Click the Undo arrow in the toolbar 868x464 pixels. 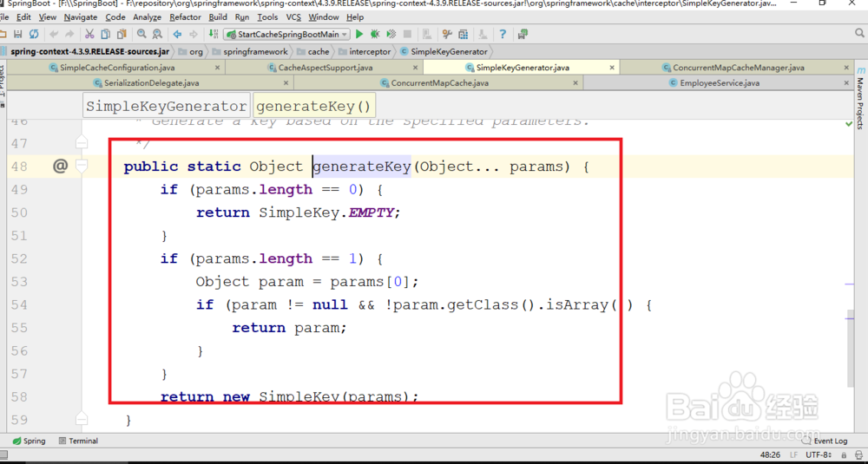pos(54,35)
